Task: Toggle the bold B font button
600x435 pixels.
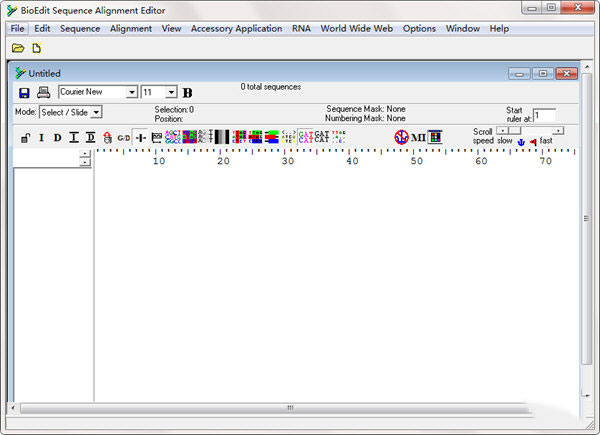Action: tap(188, 93)
